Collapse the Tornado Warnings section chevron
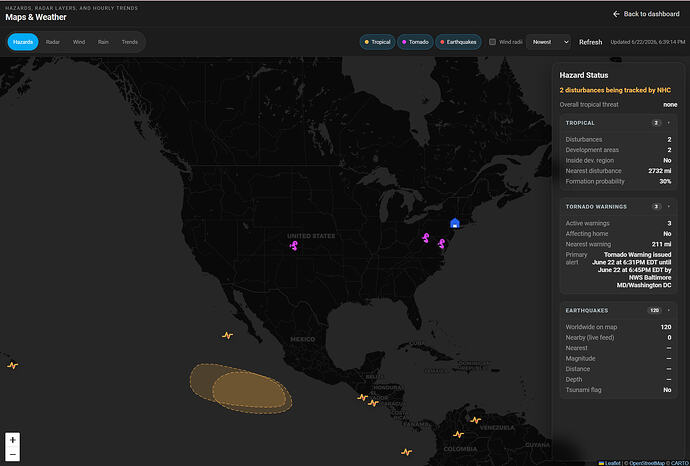The height and width of the screenshot is (466, 690). (668, 206)
